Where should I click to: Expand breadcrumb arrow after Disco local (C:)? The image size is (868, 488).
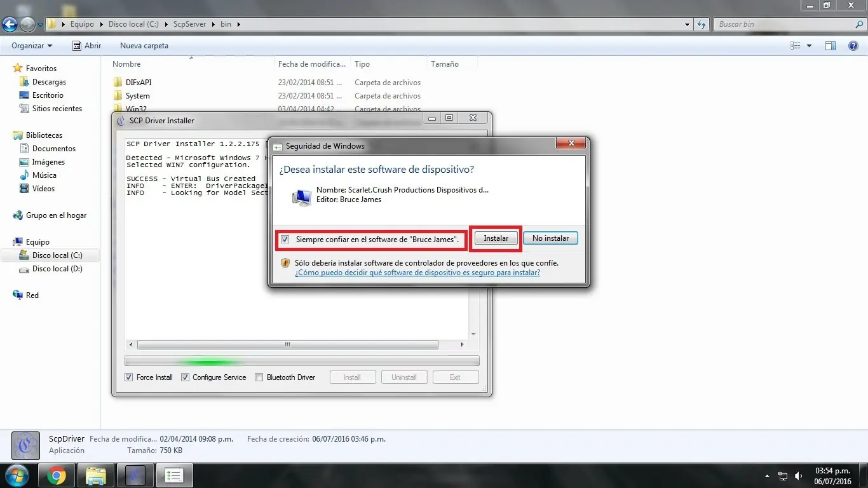[x=166, y=24]
